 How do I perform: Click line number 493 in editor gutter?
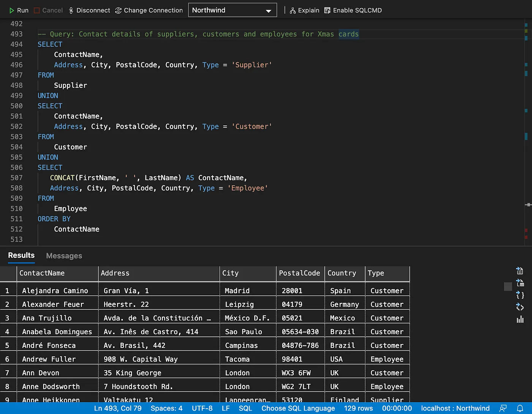[16, 34]
